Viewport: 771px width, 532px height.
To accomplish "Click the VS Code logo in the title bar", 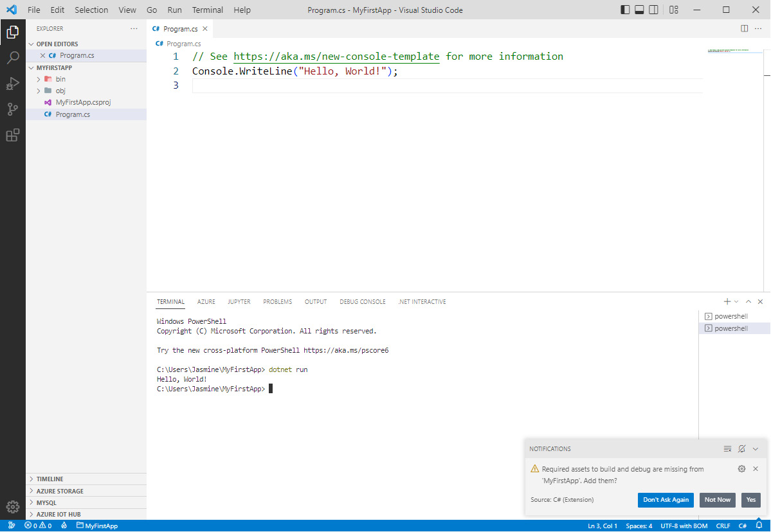I will click(x=12, y=10).
